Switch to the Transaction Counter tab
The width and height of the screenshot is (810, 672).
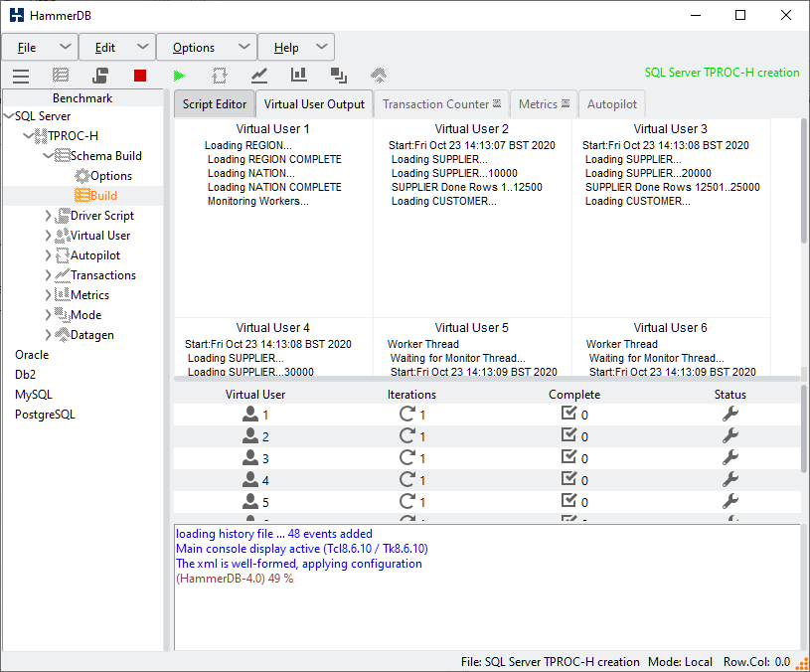point(441,104)
